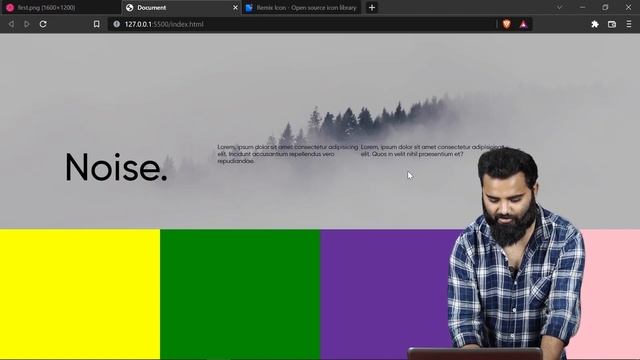This screenshot has width=640, height=360.
Task: Open the Remix Icon library tab
Action: click(302, 7)
